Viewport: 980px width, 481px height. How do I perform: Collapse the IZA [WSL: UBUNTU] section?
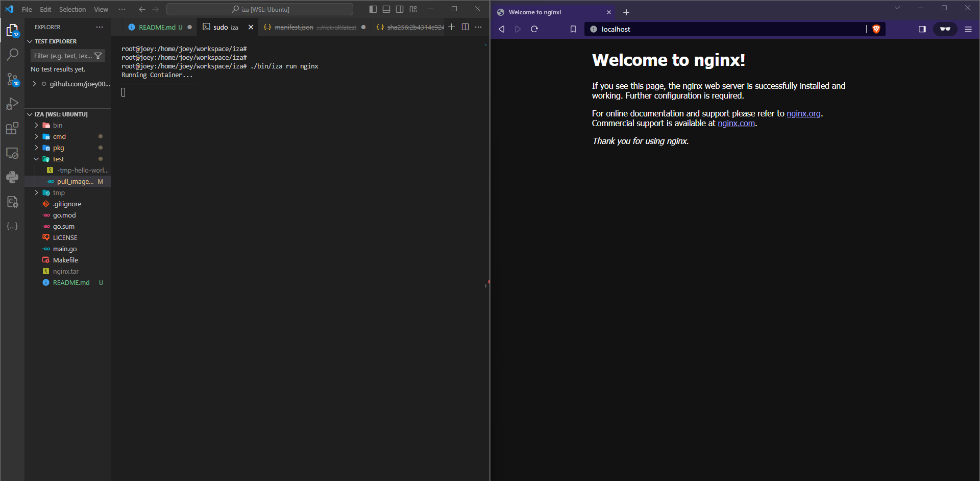pos(30,114)
